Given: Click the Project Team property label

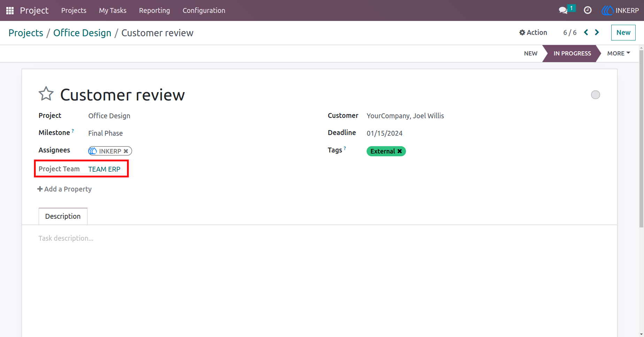Looking at the screenshot, I should [59, 169].
